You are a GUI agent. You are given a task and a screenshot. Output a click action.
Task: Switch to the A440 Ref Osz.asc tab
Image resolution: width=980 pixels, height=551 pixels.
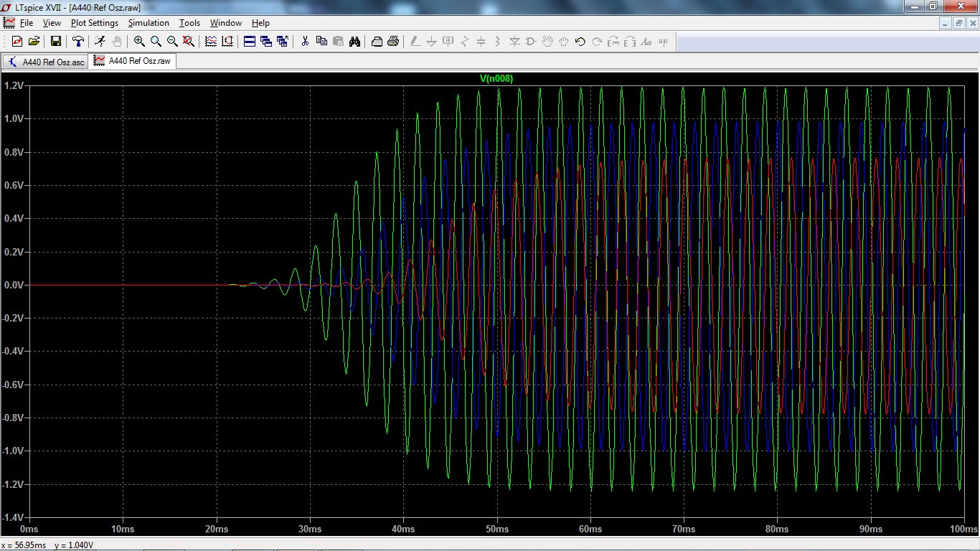(x=44, y=61)
